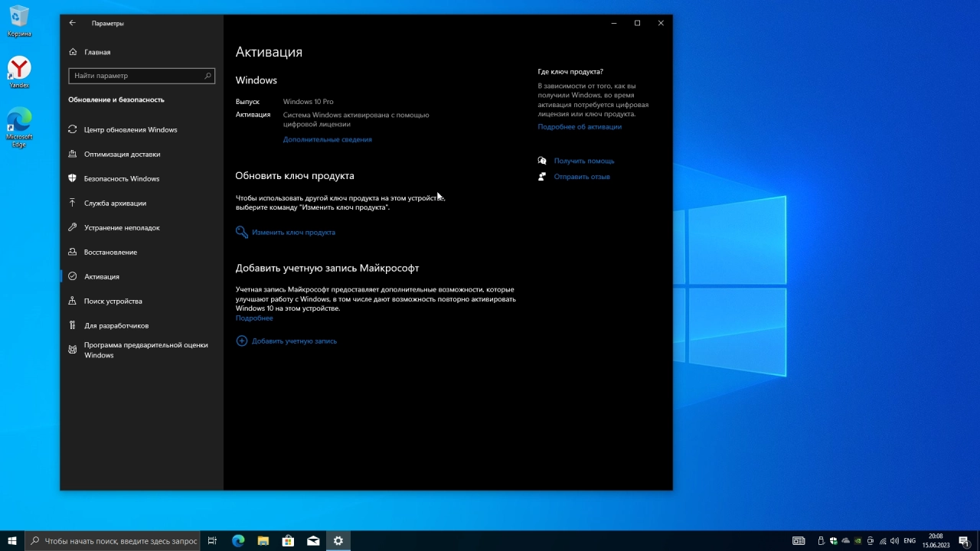
Task: Open Microsoft Edge desktop shortcut
Action: (19, 127)
